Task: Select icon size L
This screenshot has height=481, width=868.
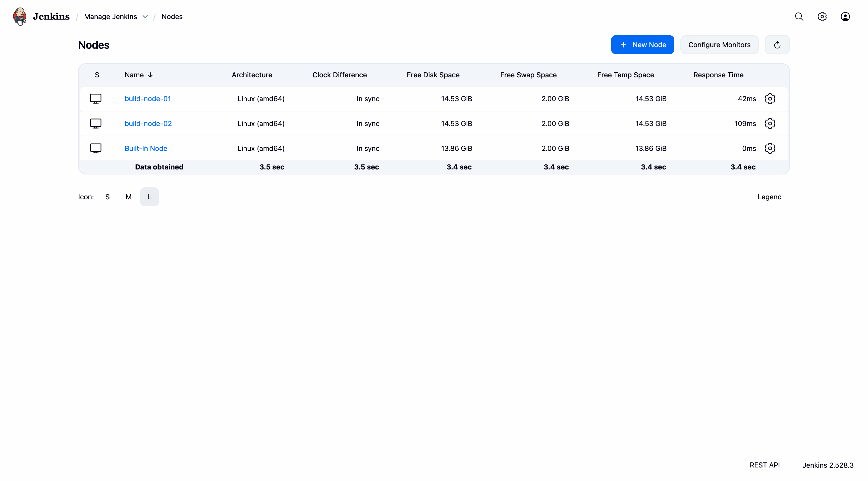Action: pyautogui.click(x=150, y=197)
